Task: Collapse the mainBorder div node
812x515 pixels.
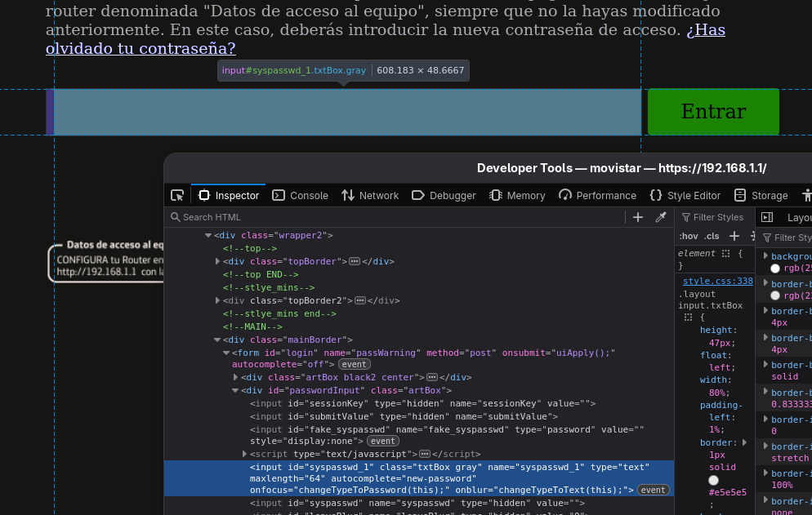Action: 217,340
